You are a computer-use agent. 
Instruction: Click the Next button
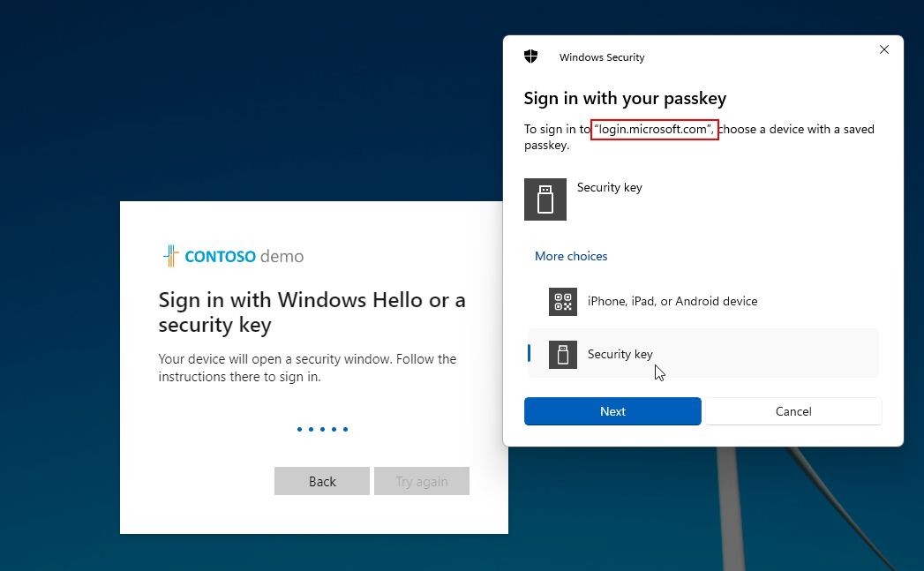coord(612,411)
